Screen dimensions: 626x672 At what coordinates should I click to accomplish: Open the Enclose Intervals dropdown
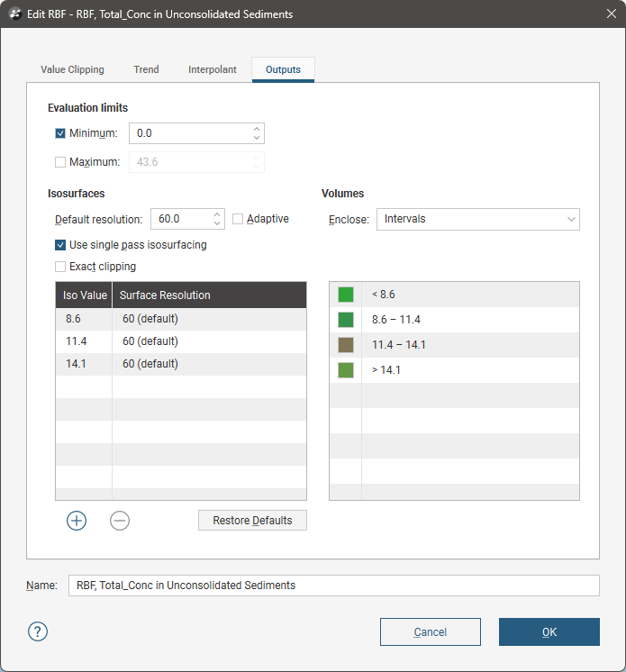coord(477,219)
